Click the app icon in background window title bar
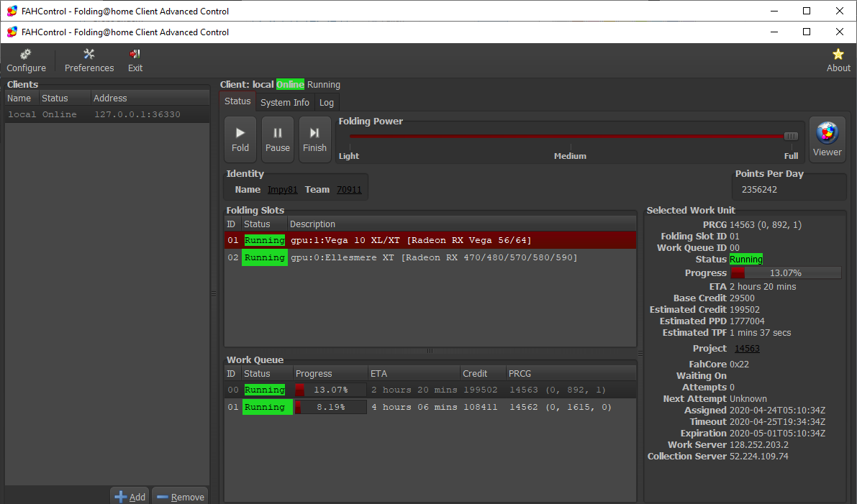The height and width of the screenshot is (504, 857). 12,11
